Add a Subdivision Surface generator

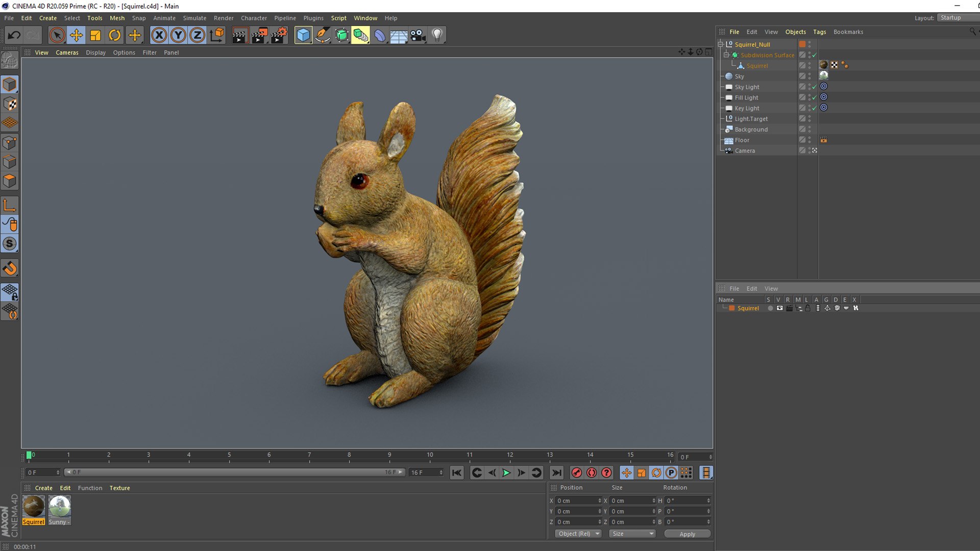pos(341,35)
